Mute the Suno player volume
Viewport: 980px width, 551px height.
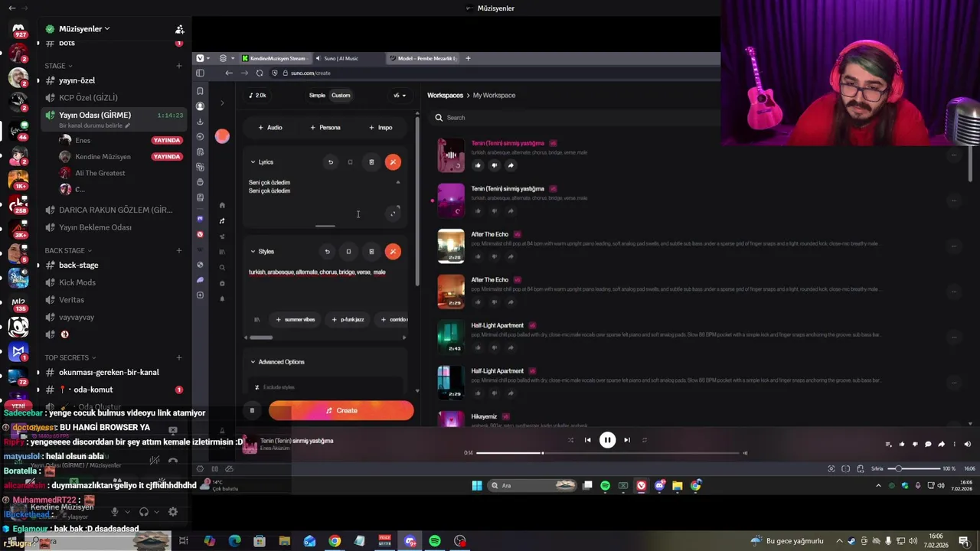pos(967,444)
